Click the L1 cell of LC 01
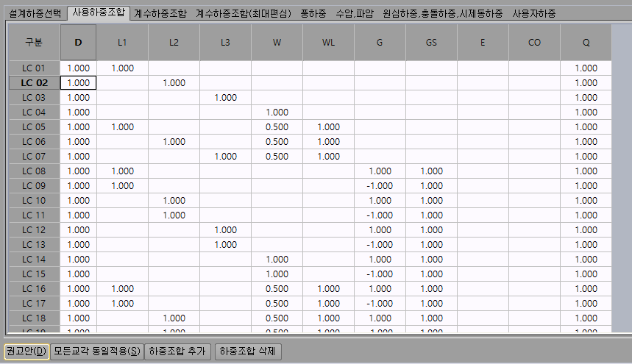This screenshot has width=632, height=364. [122, 68]
